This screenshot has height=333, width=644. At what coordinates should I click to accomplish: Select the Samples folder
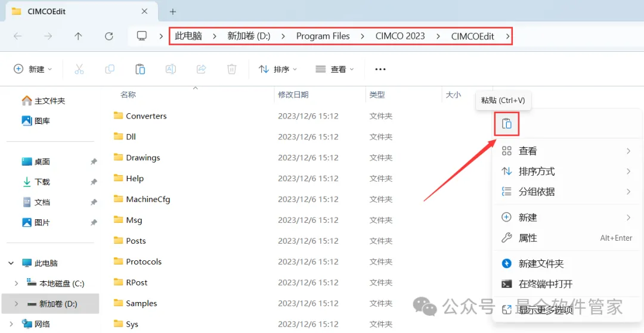click(135, 303)
